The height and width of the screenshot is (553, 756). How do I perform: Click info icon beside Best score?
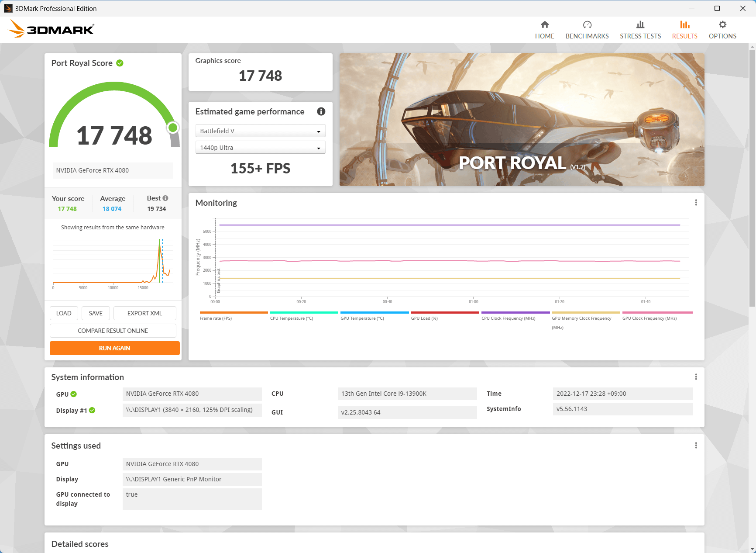[x=165, y=198]
